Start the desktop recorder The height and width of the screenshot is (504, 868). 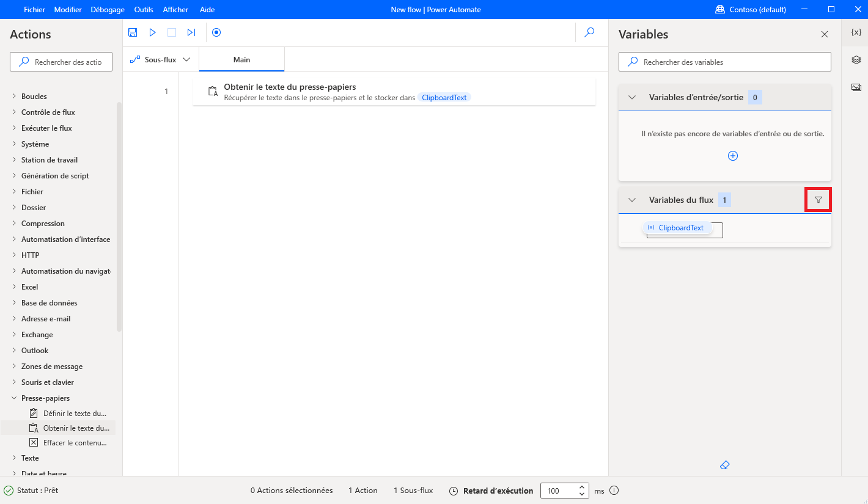216,32
